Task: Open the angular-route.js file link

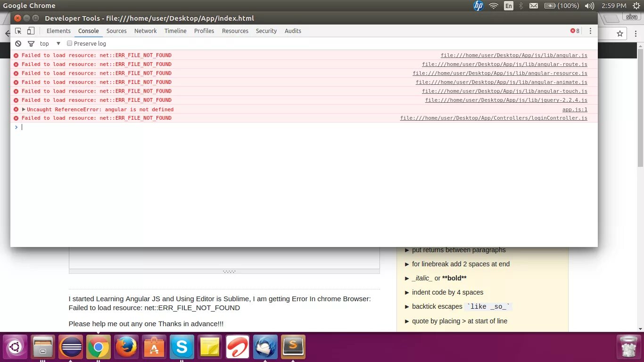Action: [504, 64]
